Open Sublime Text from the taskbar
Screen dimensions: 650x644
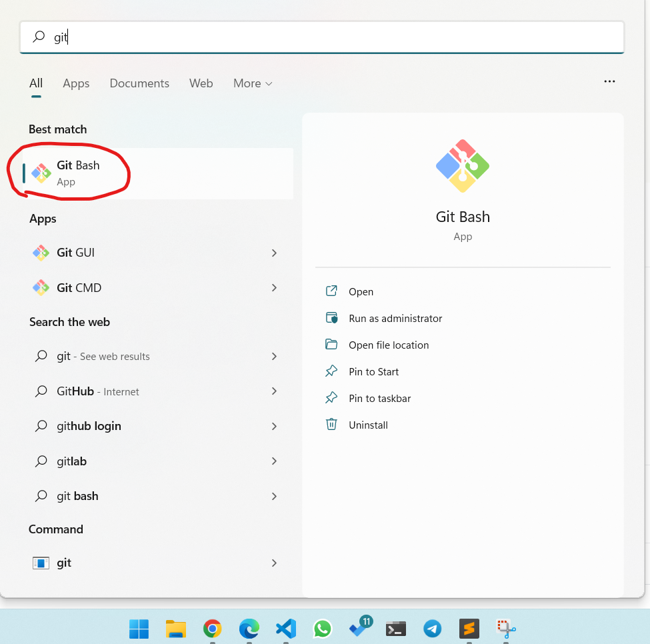pos(469,629)
